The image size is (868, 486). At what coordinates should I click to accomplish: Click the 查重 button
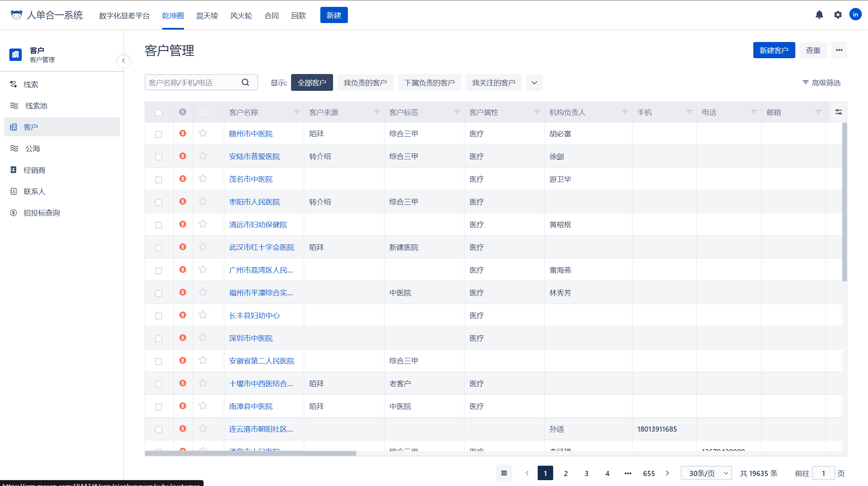pyautogui.click(x=813, y=50)
